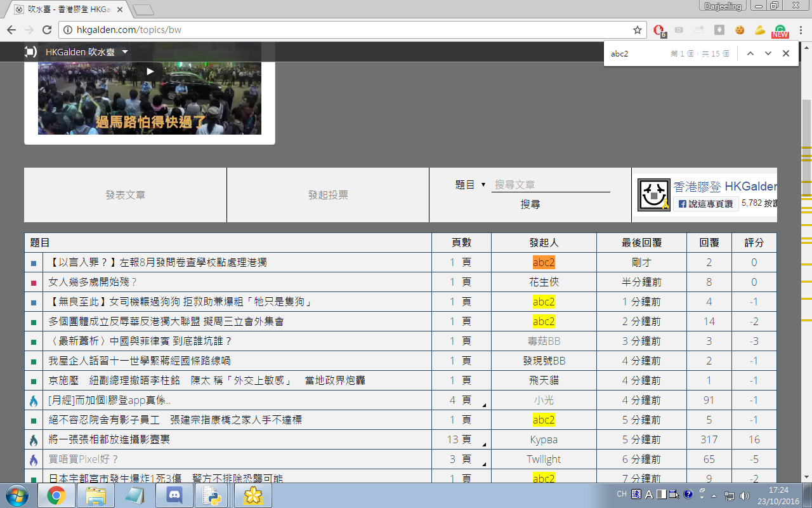Open the 題目 search type dropdown
Screen dimensions: 812x508
click(x=470, y=185)
